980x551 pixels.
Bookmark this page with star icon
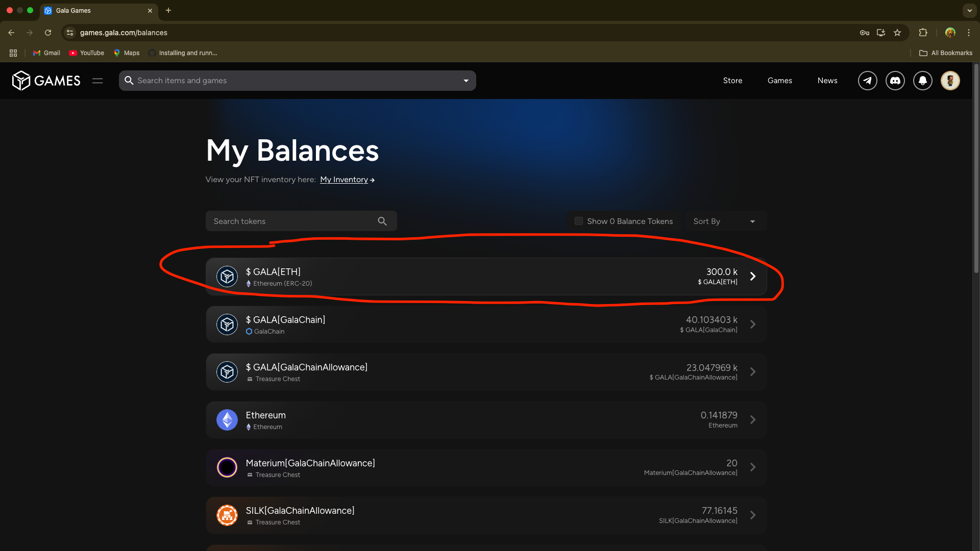click(x=897, y=33)
